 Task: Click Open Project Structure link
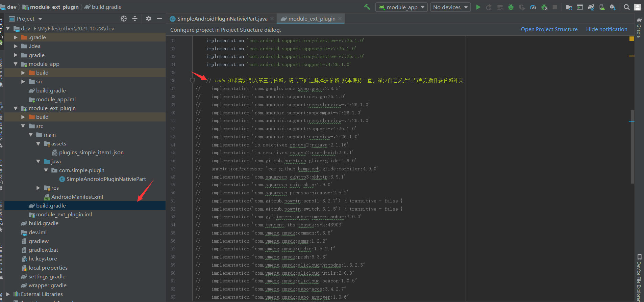click(x=549, y=29)
